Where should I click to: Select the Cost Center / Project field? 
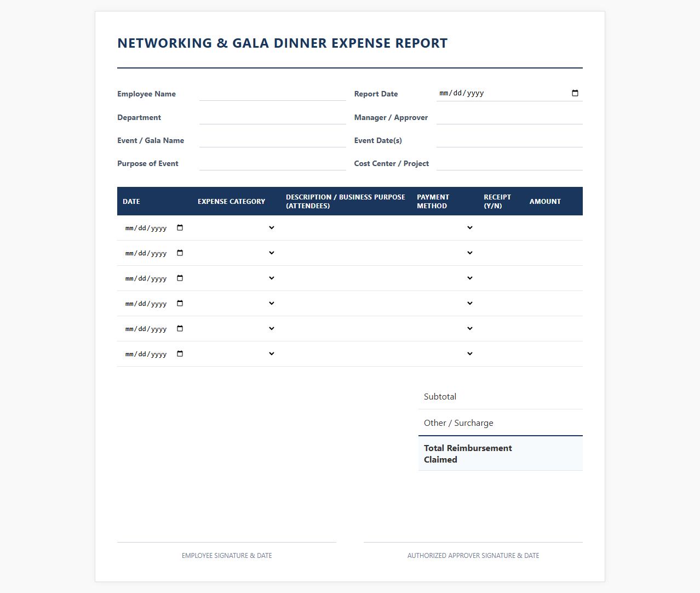pos(509,163)
